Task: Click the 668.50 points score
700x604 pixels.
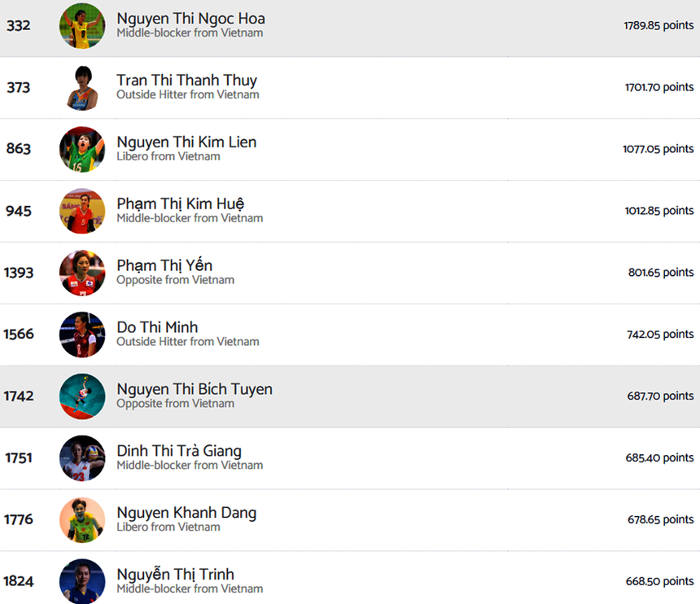Action: 659,581
